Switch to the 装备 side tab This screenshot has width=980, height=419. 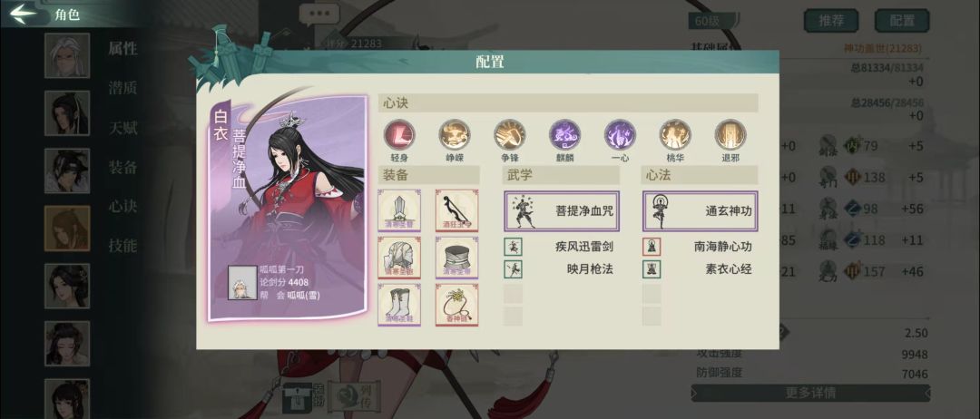coord(122,168)
